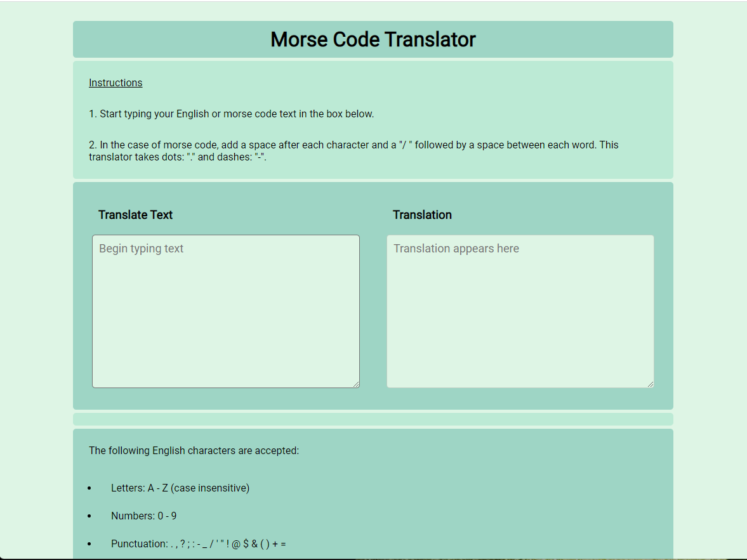Click the underlined Instructions heading
747x560 pixels.
tap(116, 82)
